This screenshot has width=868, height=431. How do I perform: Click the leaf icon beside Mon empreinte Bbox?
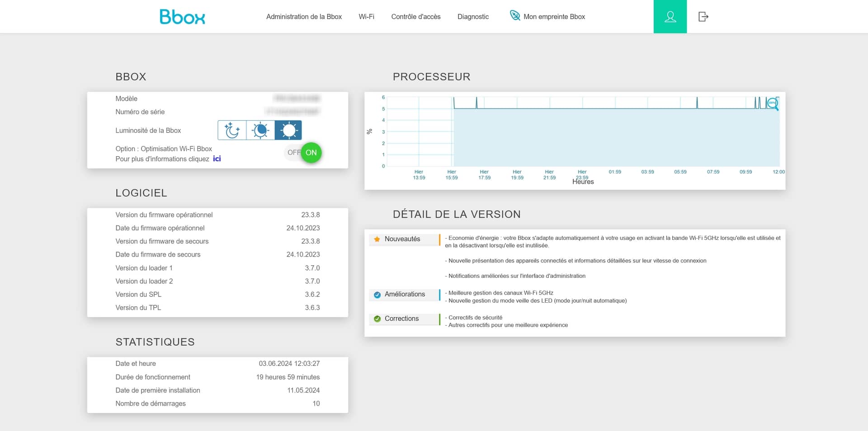click(514, 16)
